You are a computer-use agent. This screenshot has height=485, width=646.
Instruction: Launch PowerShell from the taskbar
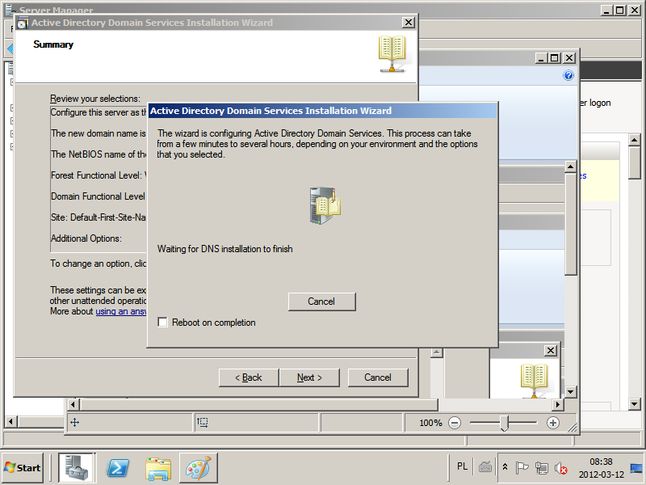tap(117, 467)
